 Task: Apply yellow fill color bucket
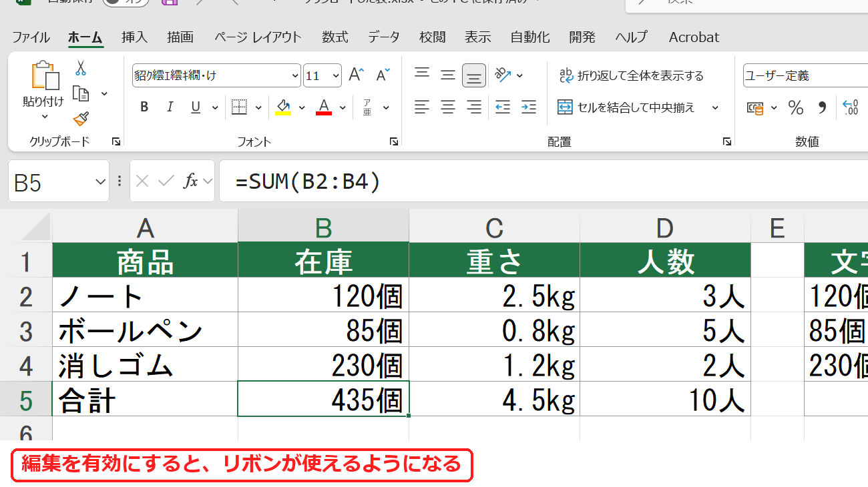coord(283,107)
